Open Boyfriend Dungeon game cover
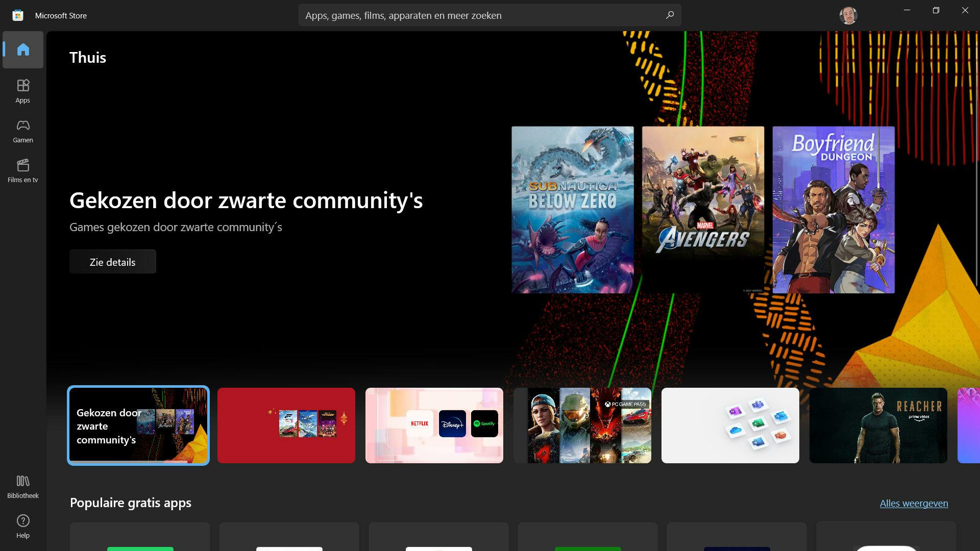This screenshot has width=980, height=551. pos(833,210)
